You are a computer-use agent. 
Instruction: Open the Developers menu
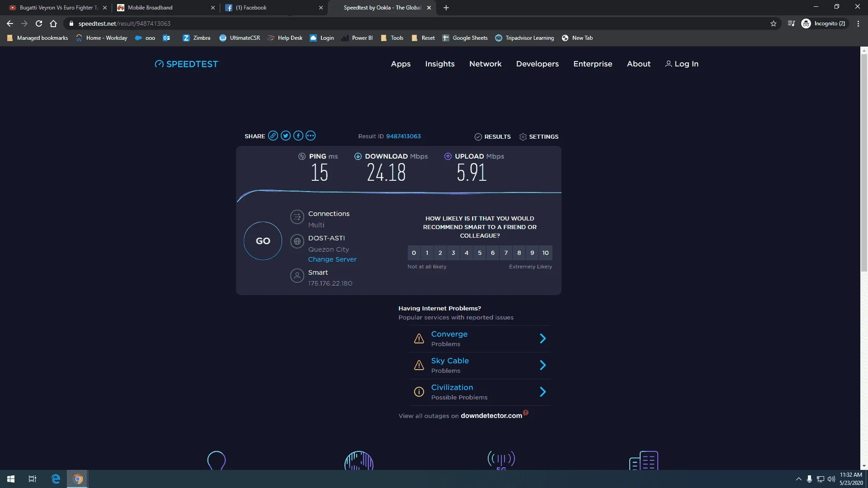537,64
